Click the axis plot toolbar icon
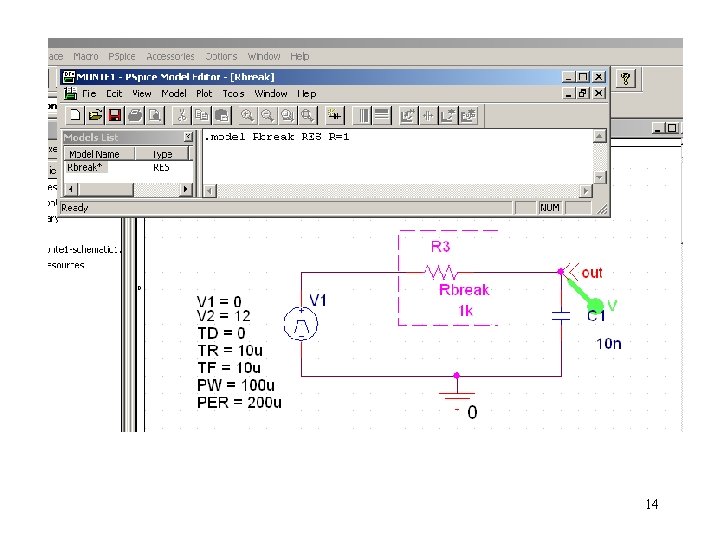Screen dimensions: 720x540 click(x=448, y=115)
